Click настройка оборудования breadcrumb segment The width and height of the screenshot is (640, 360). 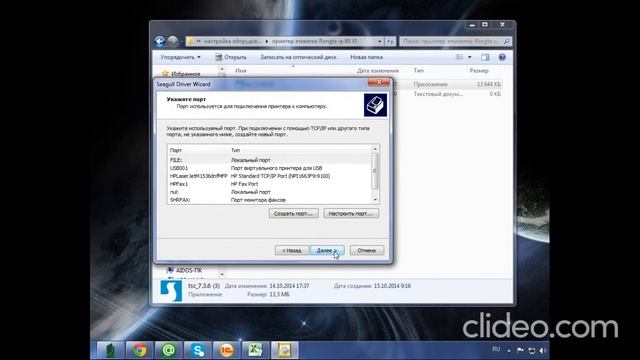tap(232, 41)
